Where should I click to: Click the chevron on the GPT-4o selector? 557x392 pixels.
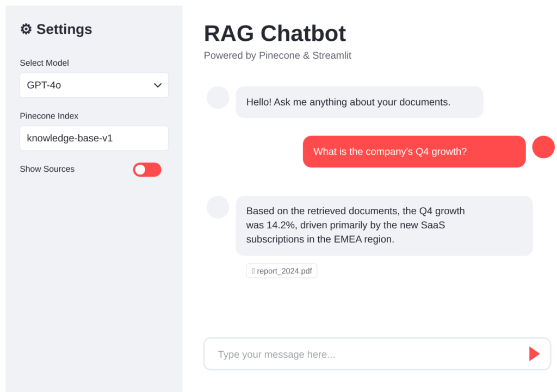click(158, 85)
